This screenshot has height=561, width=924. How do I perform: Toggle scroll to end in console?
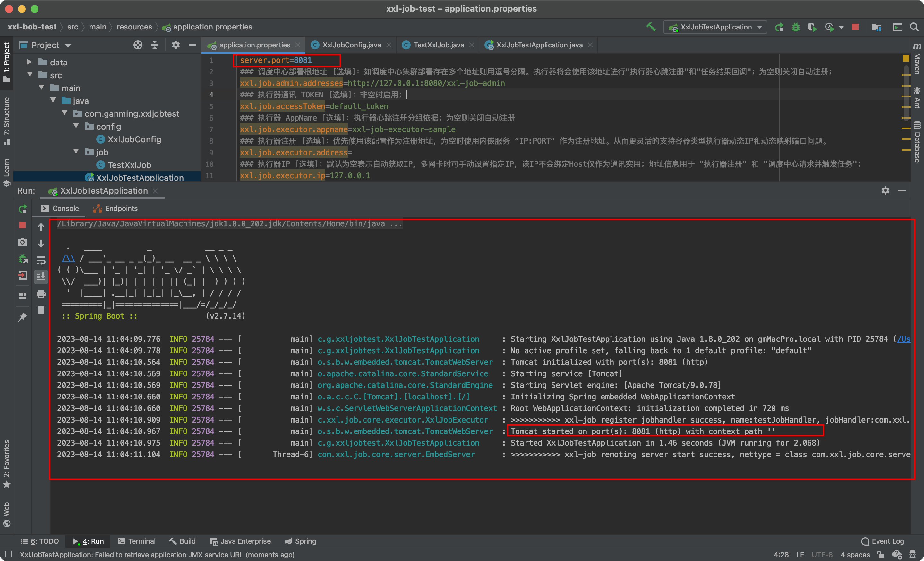point(41,277)
